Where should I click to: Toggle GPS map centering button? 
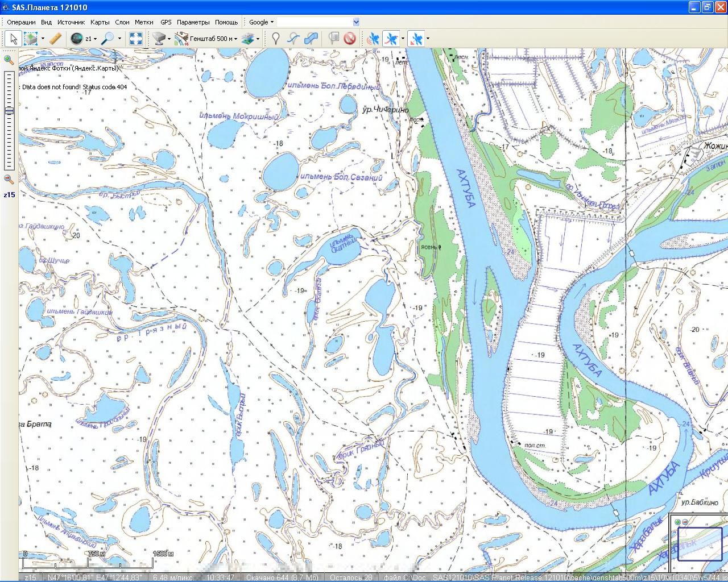[x=416, y=39]
